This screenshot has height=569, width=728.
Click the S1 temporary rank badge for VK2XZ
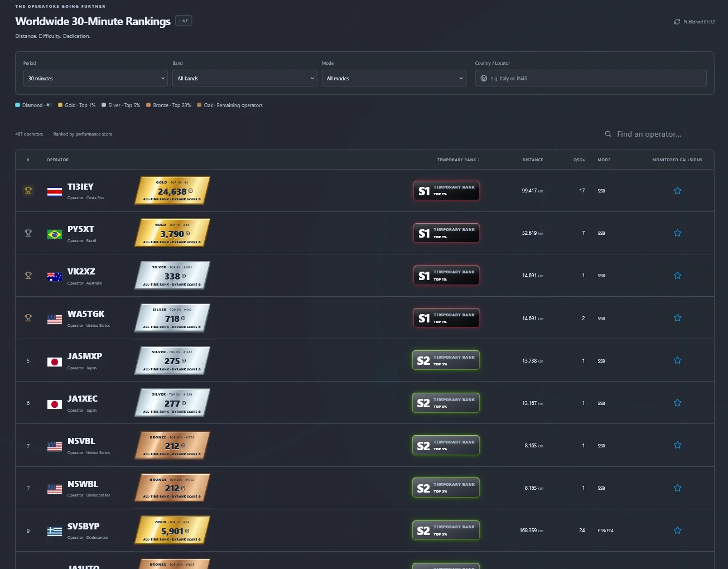446,276
